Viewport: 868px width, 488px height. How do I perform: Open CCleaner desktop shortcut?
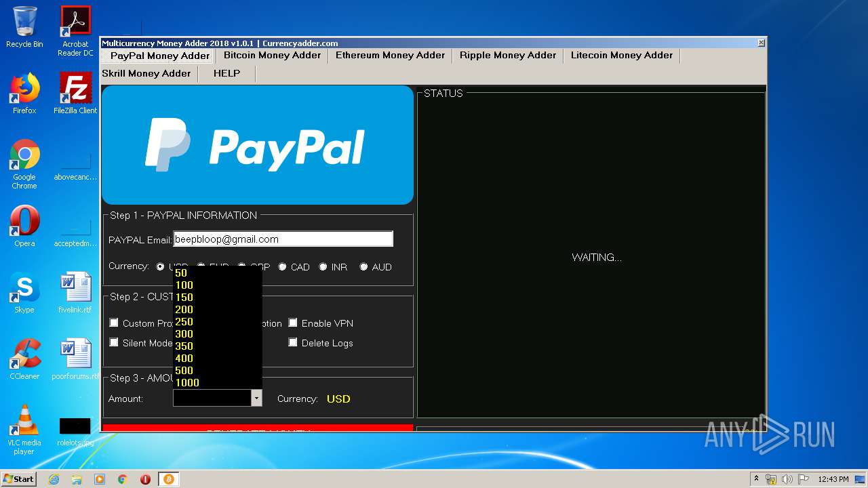pyautogui.click(x=24, y=359)
